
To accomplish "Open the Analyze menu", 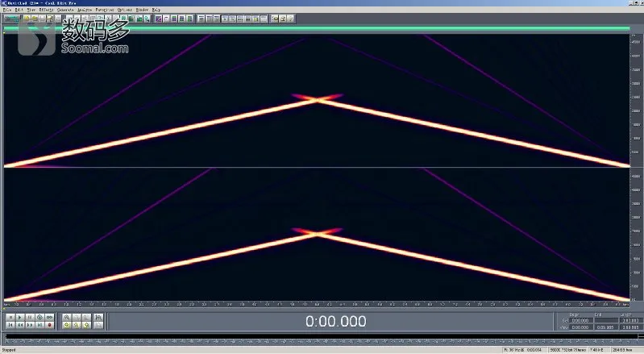I will (85, 10).
